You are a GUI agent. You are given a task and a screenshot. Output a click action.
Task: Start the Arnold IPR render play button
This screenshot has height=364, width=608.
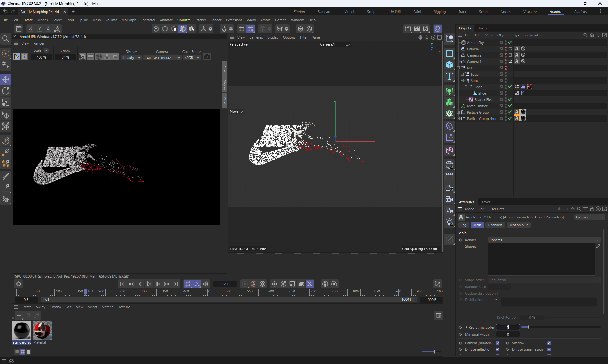click(16, 57)
